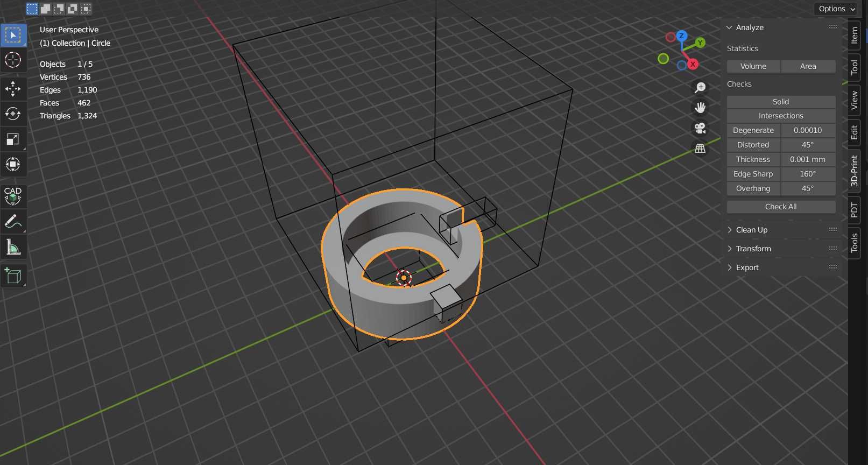Expand the Clean Up panel
This screenshot has width=868, height=465.
point(730,230)
